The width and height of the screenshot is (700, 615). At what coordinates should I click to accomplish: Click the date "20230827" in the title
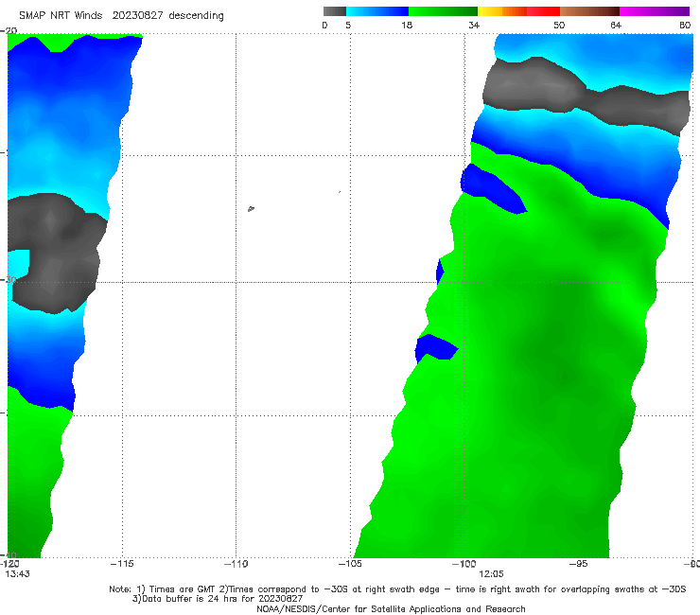click(137, 16)
